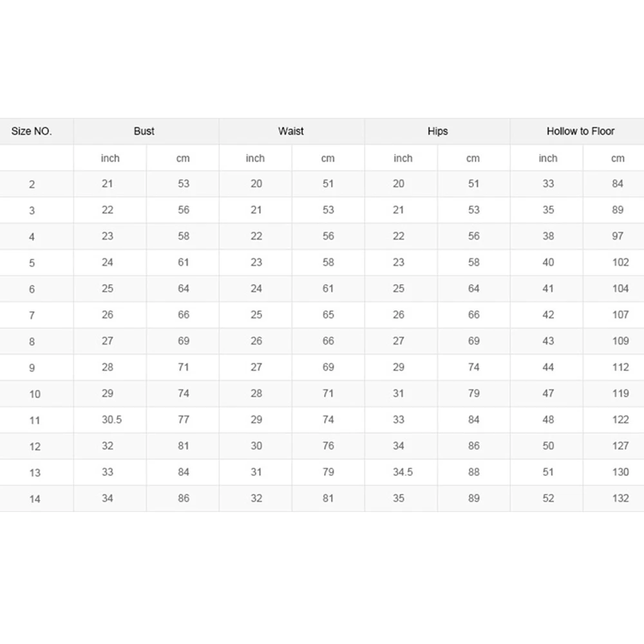Click the Size NO. column header
The image size is (644, 644).
pyautogui.click(x=32, y=131)
